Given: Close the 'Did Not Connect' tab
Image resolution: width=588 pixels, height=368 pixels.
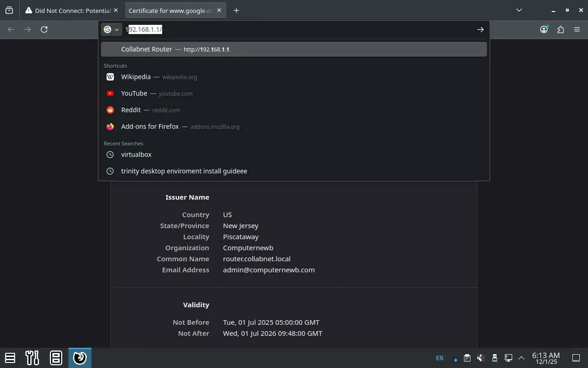Looking at the screenshot, I should click(x=115, y=10).
